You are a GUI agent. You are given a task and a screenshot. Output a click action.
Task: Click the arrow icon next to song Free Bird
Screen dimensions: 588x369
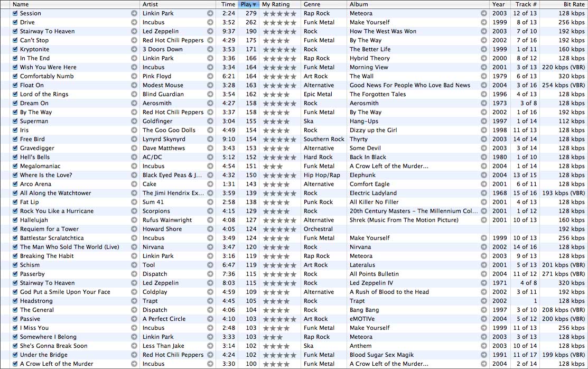pyautogui.click(x=134, y=139)
